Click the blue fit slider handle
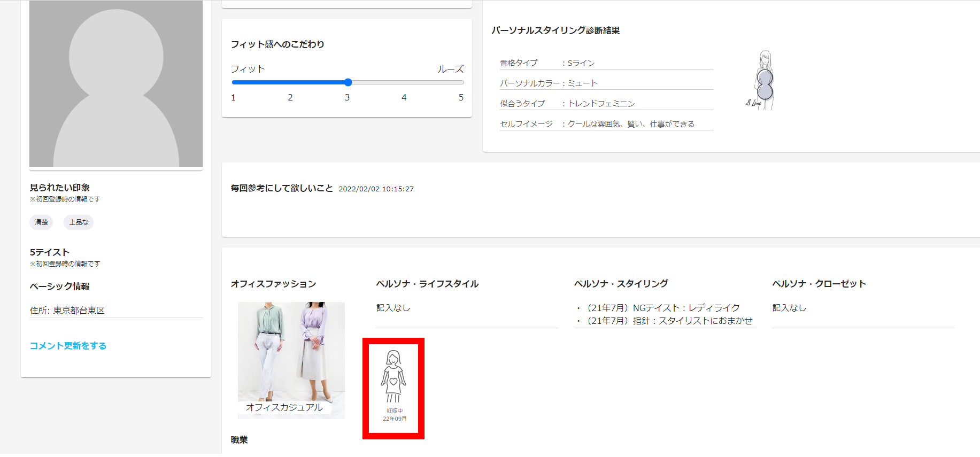The width and height of the screenshot is (980, 457). 348,82
